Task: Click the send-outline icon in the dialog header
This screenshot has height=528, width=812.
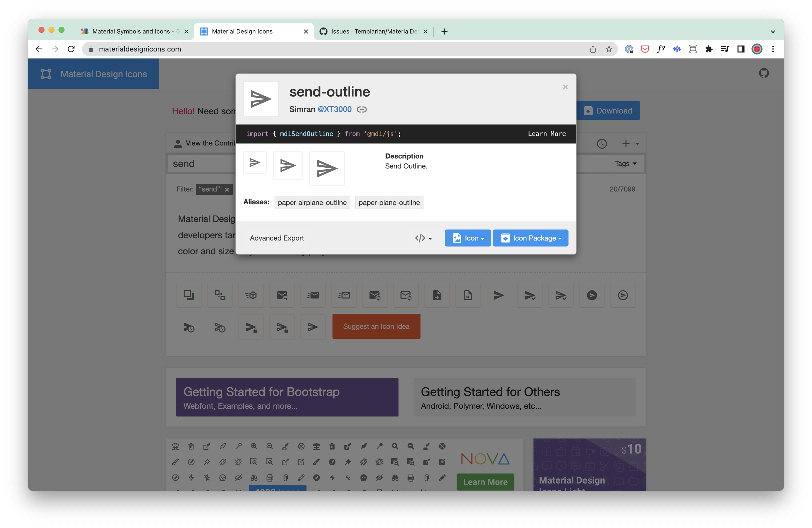Action: tap(261, 99)
